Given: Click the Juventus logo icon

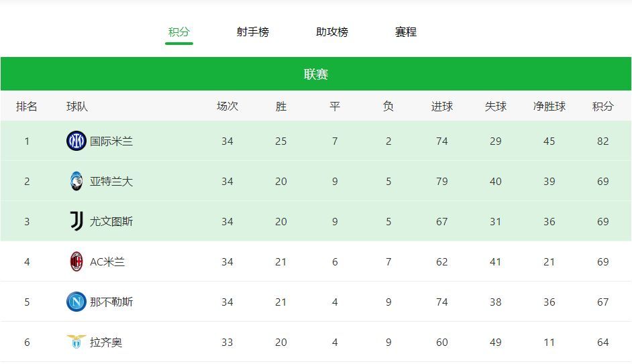Looking at the screenshot, I should [x=76, y=221].
